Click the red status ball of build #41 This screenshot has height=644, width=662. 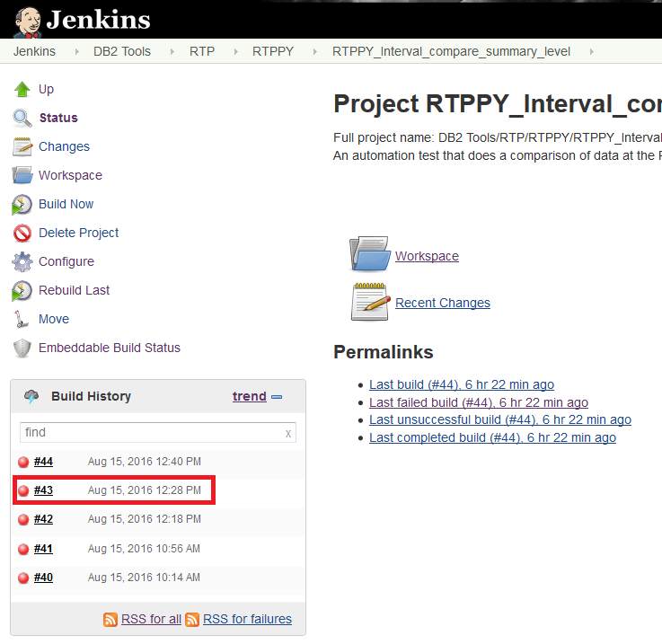pyautogui.click(x=23, y=549)
